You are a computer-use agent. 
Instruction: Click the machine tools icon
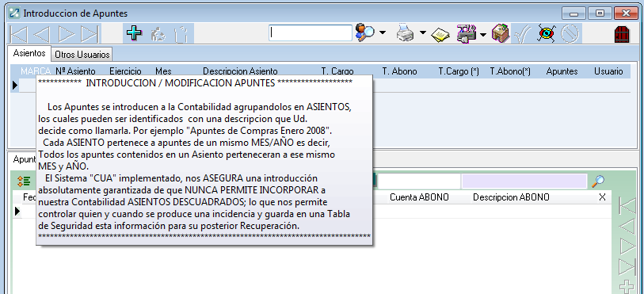click(467, 33)
